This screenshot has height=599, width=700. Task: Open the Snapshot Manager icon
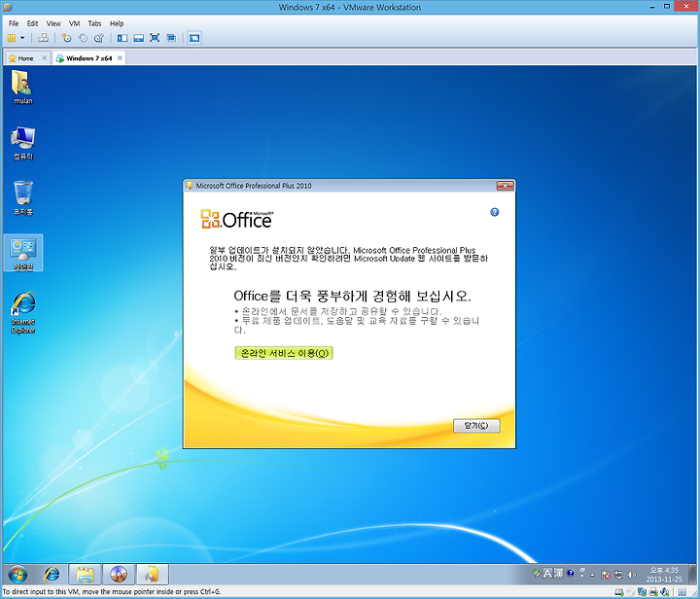(x=99, y=38)
